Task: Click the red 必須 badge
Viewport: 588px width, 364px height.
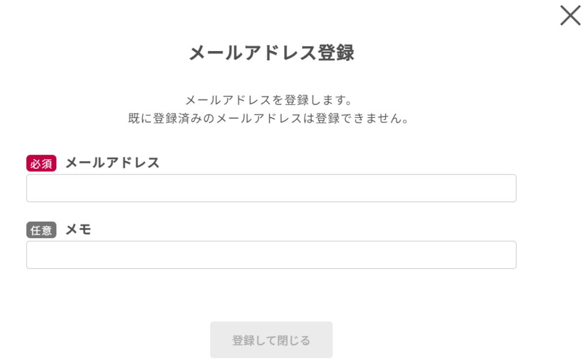Action: 41,164
